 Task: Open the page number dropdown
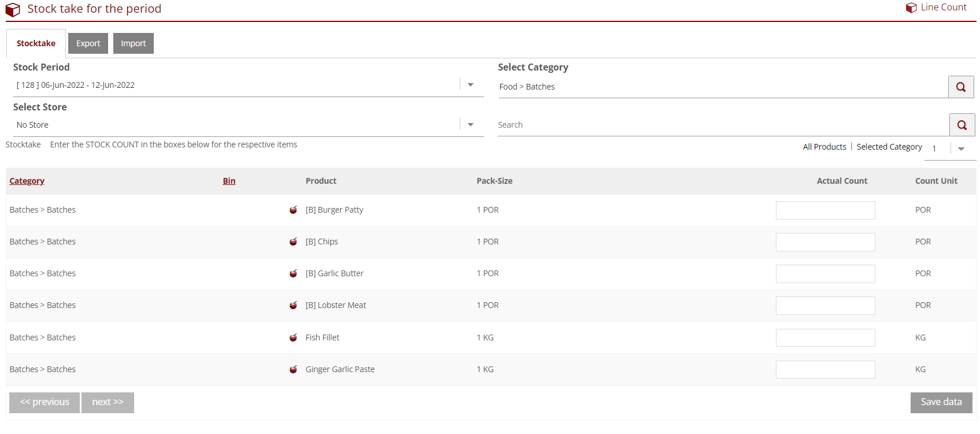click(961, 149)
